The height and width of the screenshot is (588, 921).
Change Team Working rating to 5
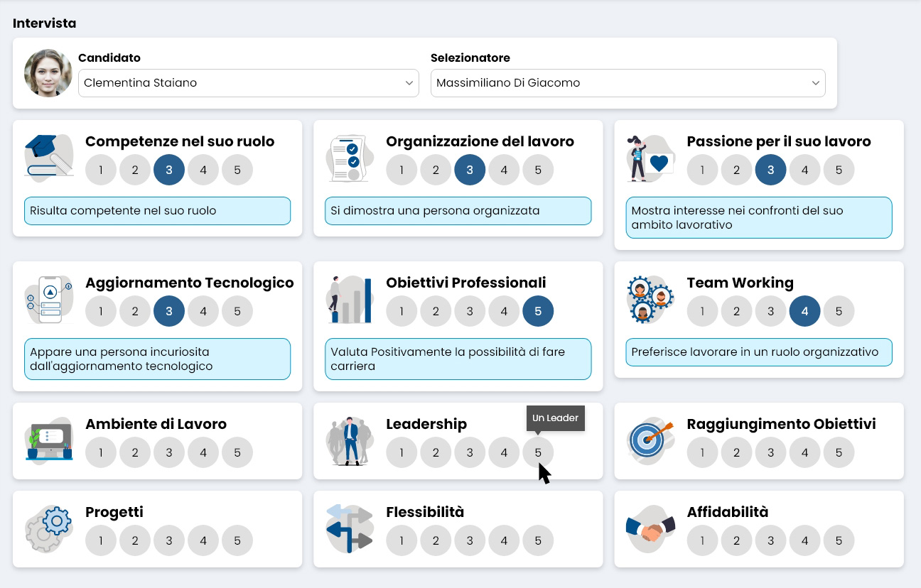tap(839, 311)
